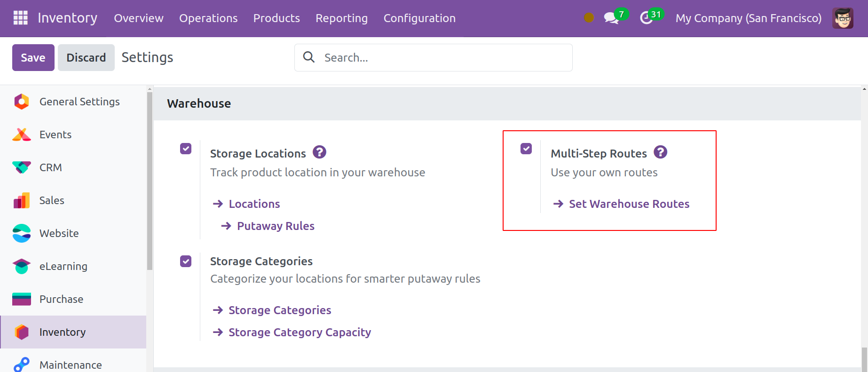Uncheck the Storage Locations checkbox
Viewport: 868px width, 372px height.
186,149
